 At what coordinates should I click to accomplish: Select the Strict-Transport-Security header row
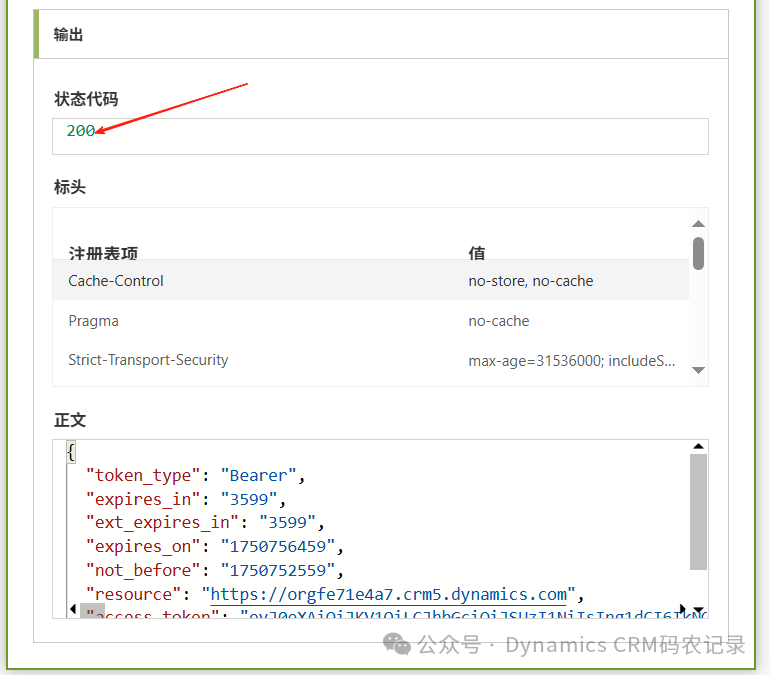[x=371, y=360]
